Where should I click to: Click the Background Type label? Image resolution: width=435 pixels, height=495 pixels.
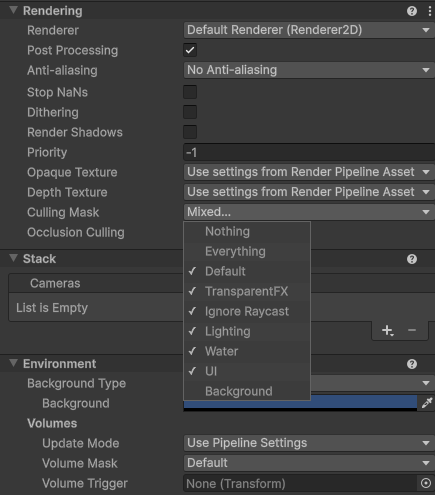(76, 383)
